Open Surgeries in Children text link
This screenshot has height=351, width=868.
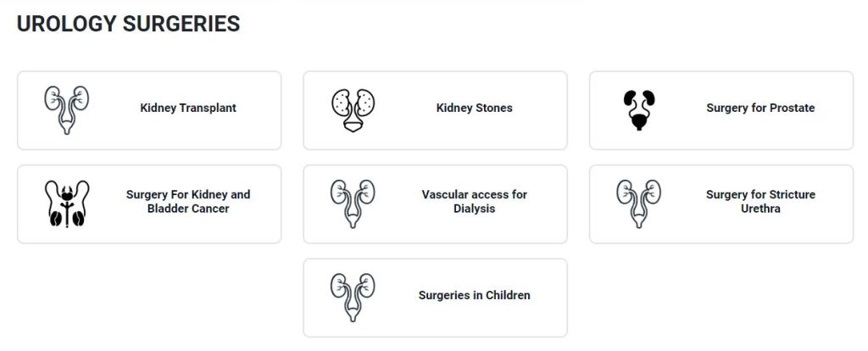474,296
